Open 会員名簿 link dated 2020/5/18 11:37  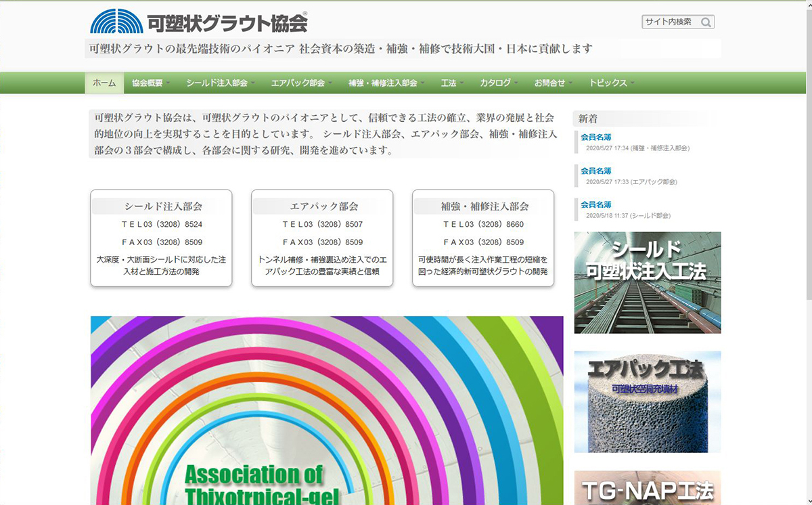(x=596, y=204)
